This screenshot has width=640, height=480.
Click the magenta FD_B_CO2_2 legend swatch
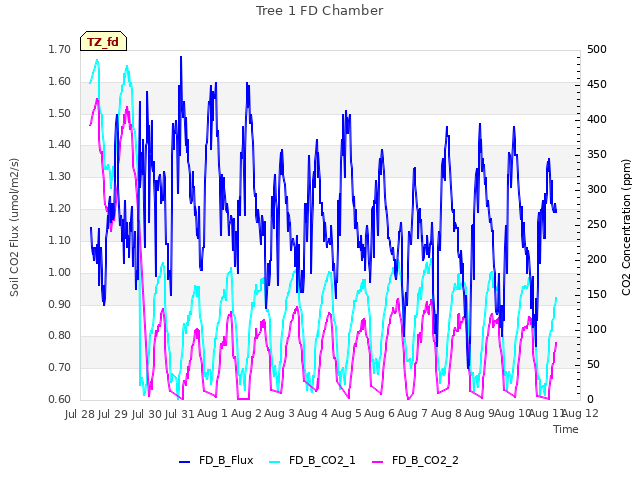pyautogui.click(x=378, y=462)
